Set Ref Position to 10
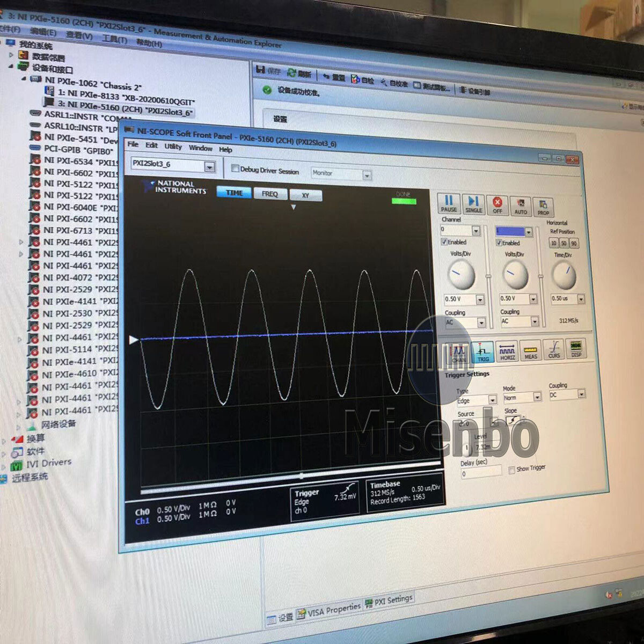Screen dimensions: 644x644 point(553,243)
